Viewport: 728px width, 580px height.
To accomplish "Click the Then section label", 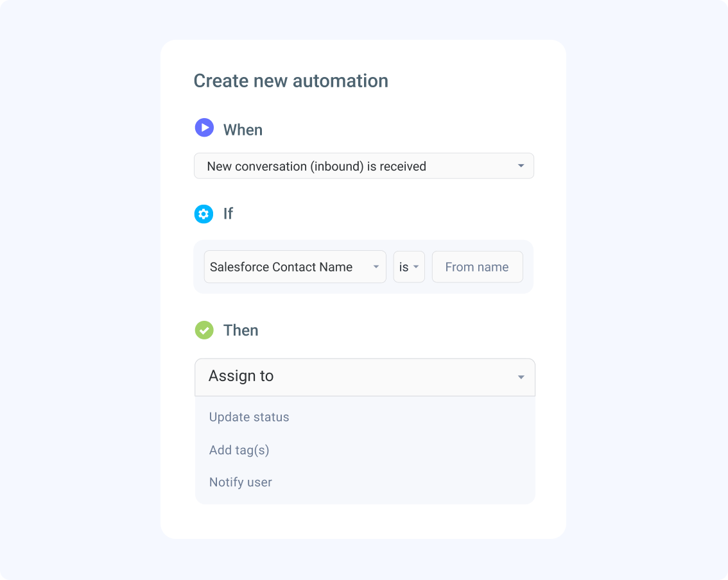I will [241, 330].
